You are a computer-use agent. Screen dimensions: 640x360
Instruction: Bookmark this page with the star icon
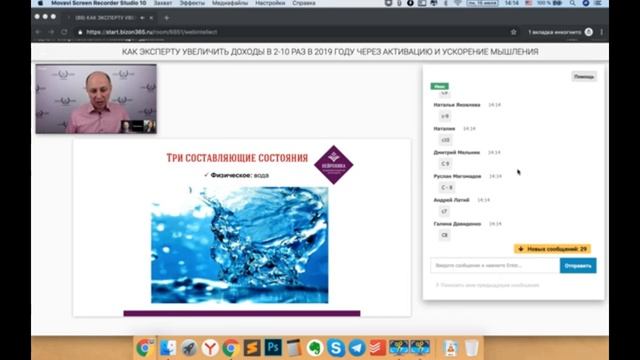513,32
